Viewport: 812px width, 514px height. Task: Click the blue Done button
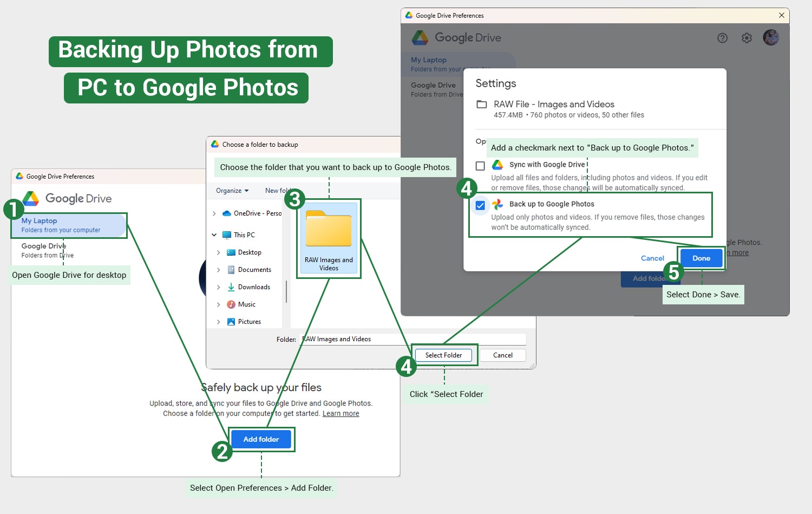701,258
